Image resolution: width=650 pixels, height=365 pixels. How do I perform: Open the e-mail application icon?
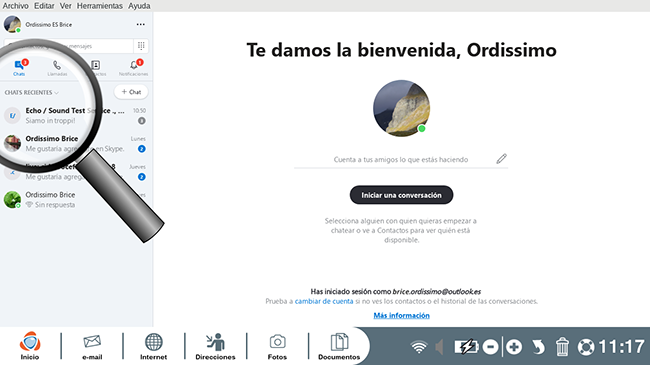[92, 346]
